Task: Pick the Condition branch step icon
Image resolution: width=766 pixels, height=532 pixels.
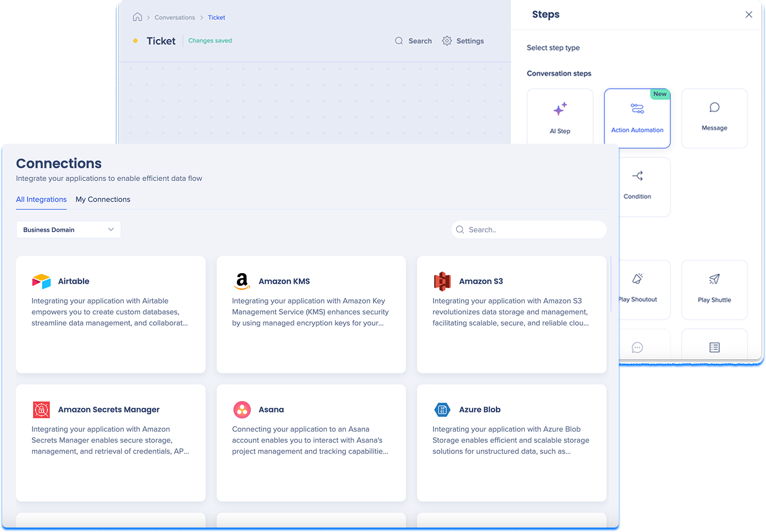Action: [638, 176]
